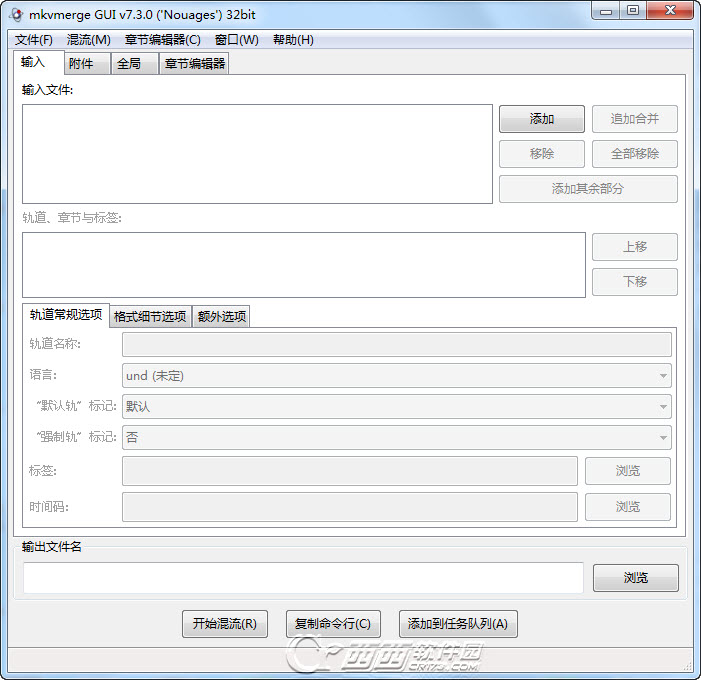Open the 混流(M) menu
Screen dimensions: 701x680
pyautogui.click(x=89, y=40)
